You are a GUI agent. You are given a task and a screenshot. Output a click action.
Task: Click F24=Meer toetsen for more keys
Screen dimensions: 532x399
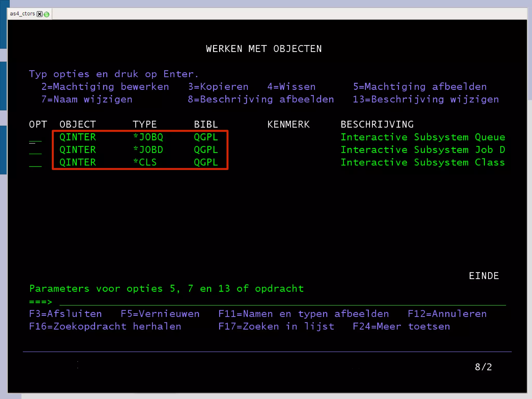pyautogui.click(x=401, y=327)
